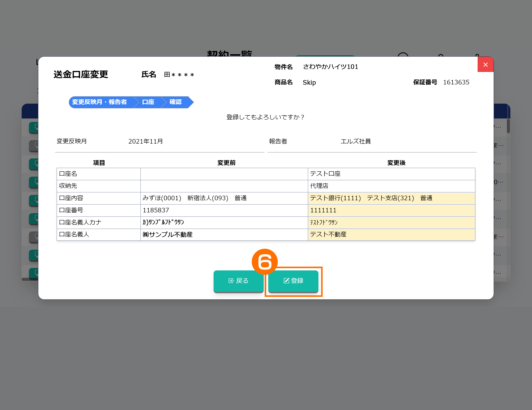532x410 pixels.
Task: Select the 確認 step in breadcrumb
Action: pyautogui.click(x=175, y=102)
